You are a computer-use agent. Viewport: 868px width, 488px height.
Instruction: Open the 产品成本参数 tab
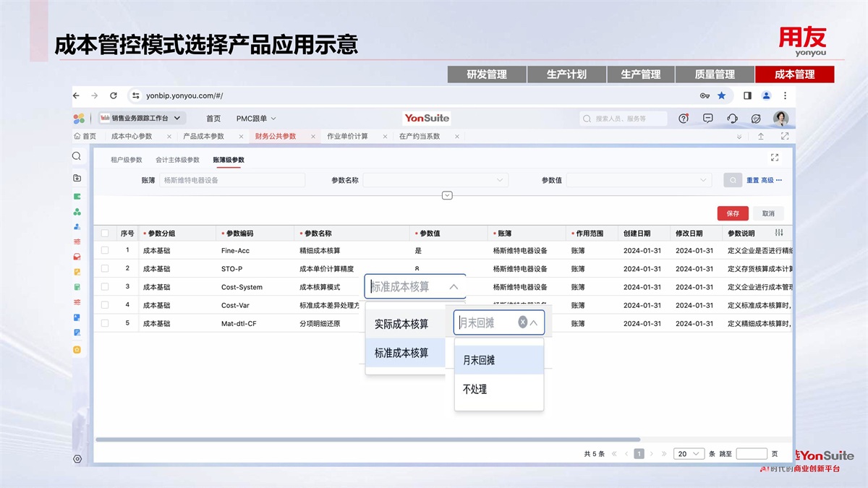203,136
